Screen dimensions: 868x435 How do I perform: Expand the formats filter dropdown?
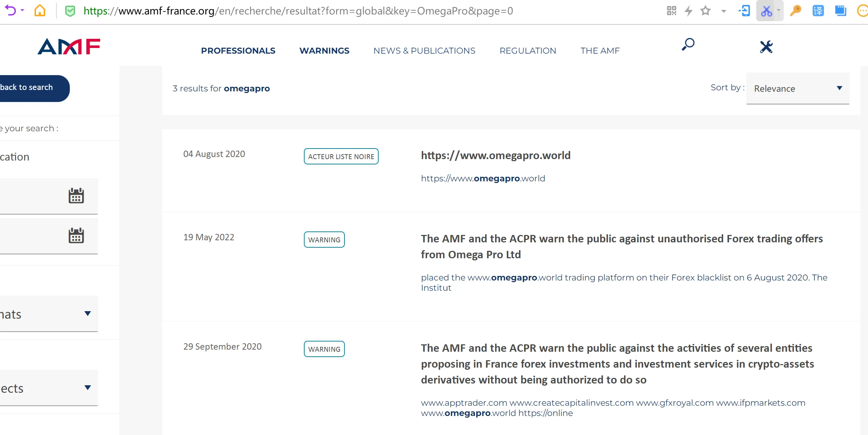pos(49,314)
